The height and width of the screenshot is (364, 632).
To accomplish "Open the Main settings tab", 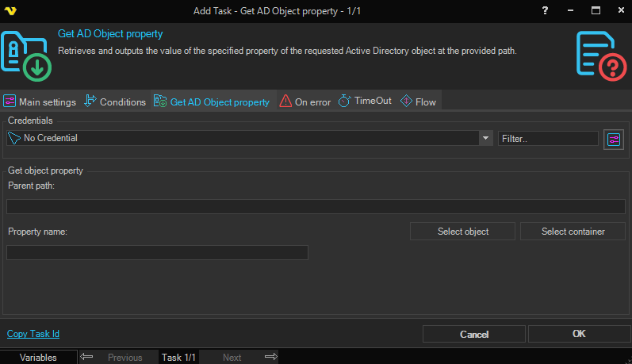I will click(x=40, y=102).
